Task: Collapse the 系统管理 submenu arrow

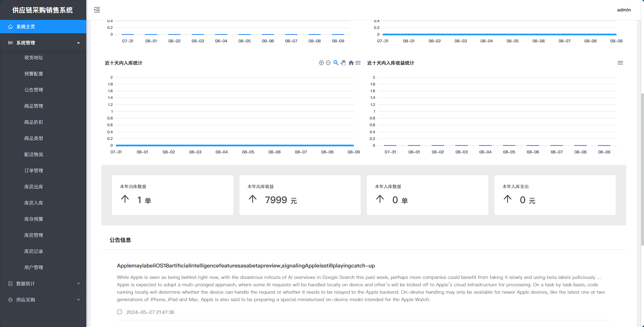Action: click(x=78, y=43)
